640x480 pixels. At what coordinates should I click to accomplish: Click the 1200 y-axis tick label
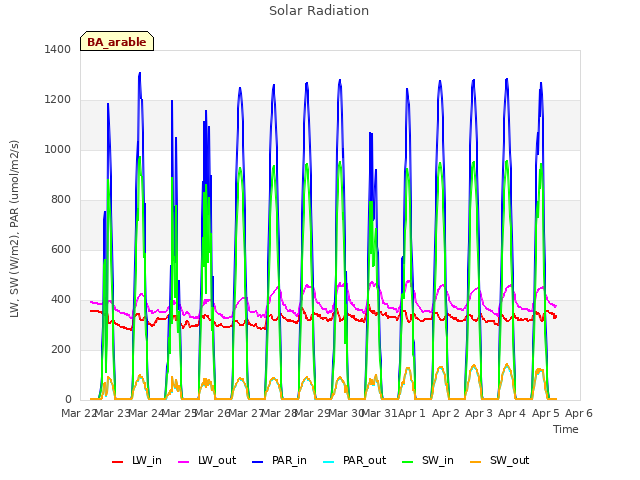tap(58, 100)
